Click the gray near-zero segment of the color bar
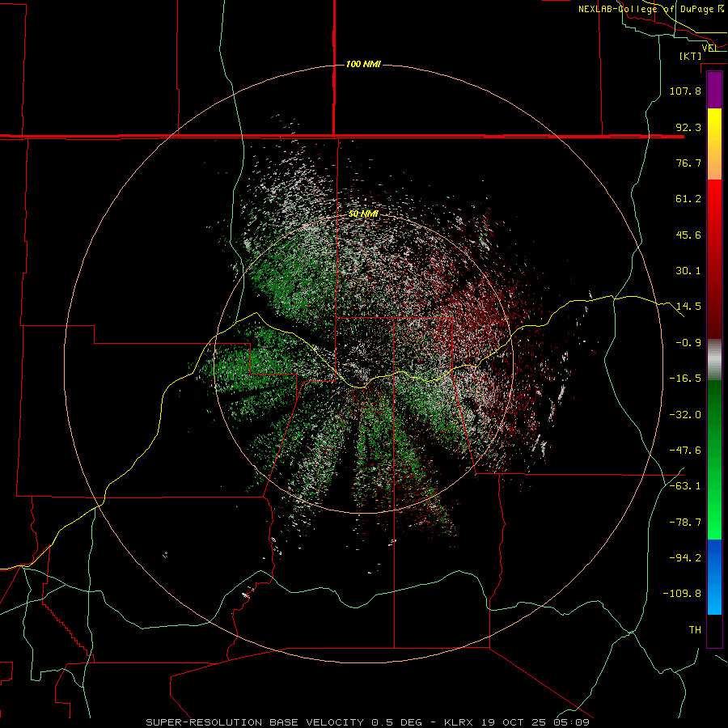Viewport: 728px width, 728px height. [x=714, y=359]
